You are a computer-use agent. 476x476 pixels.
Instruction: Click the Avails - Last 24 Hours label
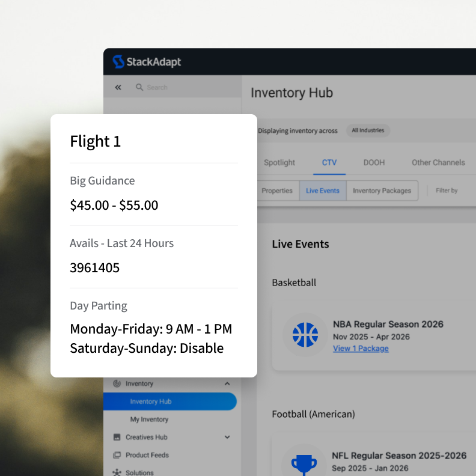tap(122, 243)
